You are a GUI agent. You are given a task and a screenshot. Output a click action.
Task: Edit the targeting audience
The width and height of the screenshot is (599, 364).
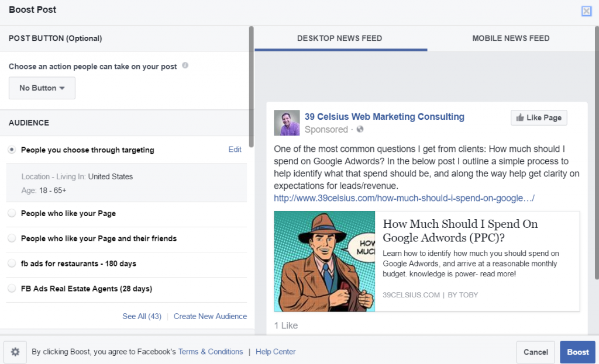[x=235, y=150]
